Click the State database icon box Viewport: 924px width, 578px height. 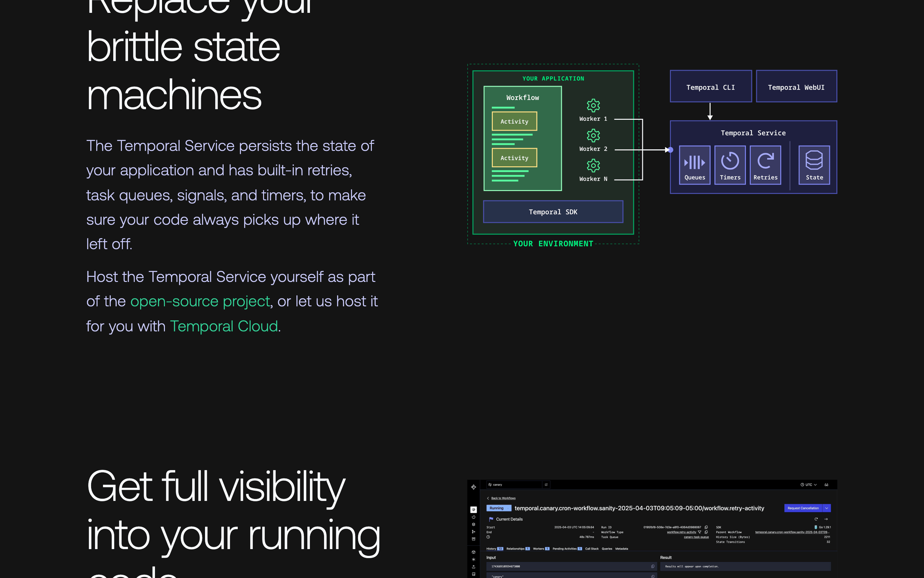[814, 165]
